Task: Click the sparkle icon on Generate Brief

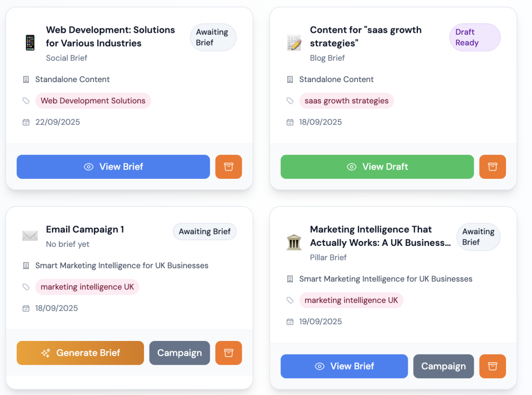Action: click(x=45, y=352)
